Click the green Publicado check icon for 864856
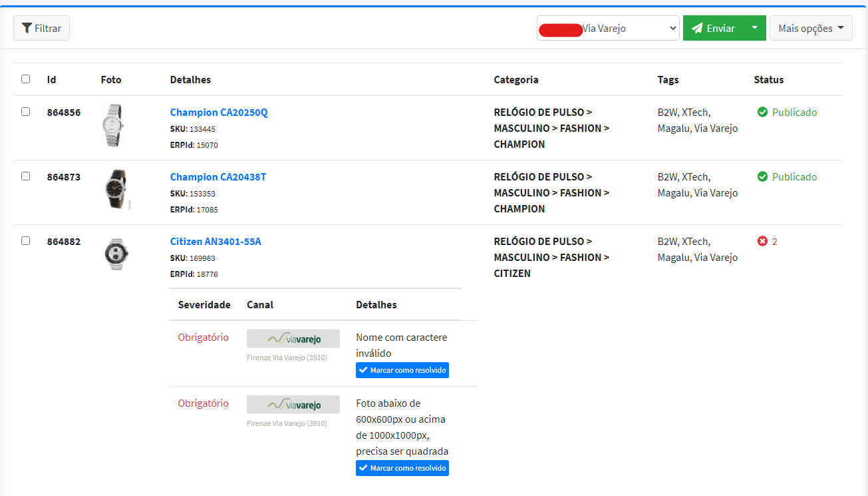This screenshot has height=496, width=868. pyautogui.click(x=763, y=112)
